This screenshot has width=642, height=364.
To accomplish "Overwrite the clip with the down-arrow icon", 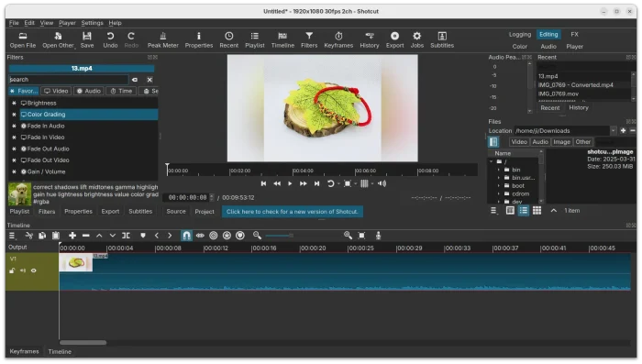I will pos(113,236).
